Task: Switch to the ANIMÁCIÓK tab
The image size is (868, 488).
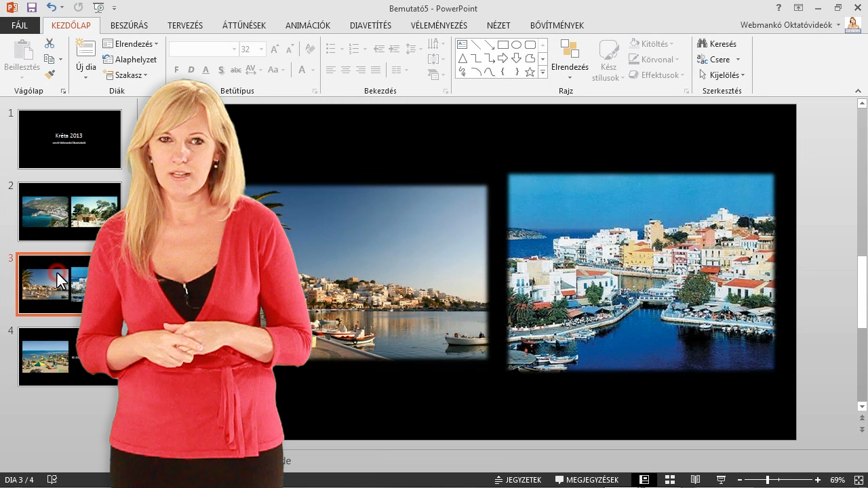Action: (x=307, y=25)
